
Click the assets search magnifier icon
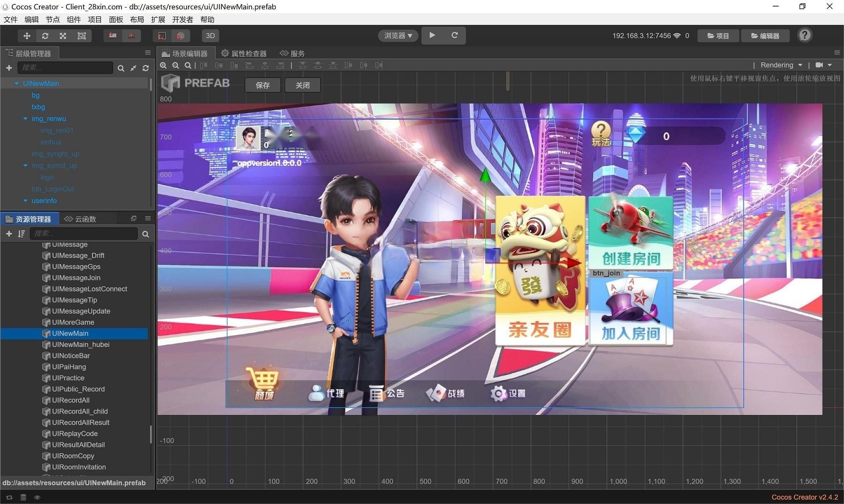coord(145,234)
